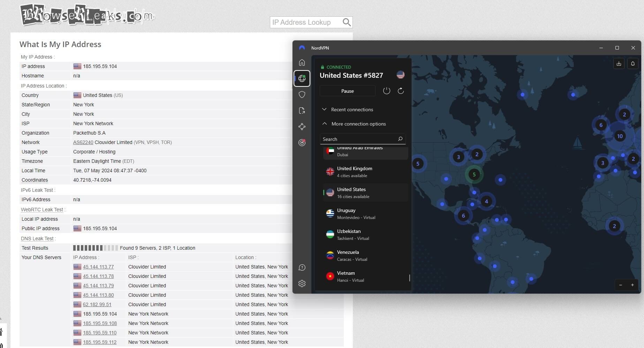This screenshot has height=348, width=644.
Task: Pause the VPN connection
Action: (x=347, y=91)
